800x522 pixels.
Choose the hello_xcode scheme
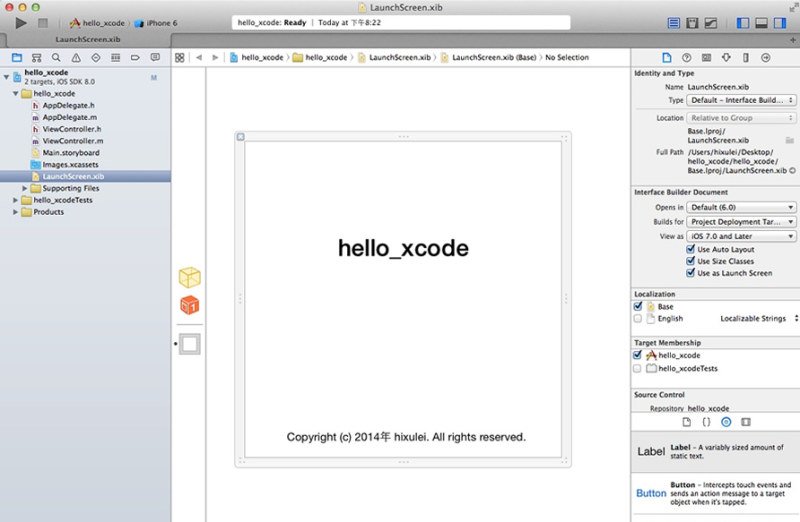point(97,23)
